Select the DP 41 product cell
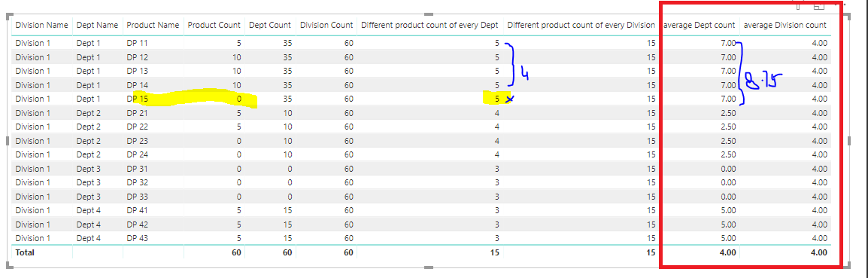868x278 pixels. tap(138, 210)
